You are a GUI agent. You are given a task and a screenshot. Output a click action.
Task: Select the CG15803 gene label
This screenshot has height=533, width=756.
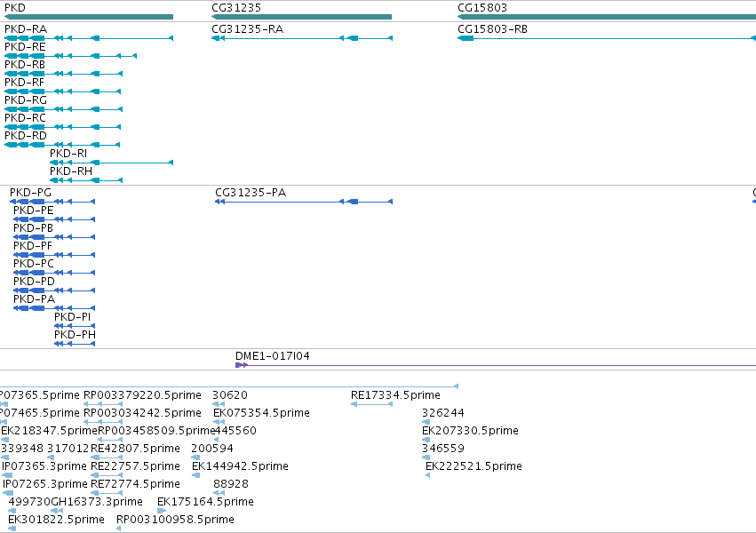[482, 8]
